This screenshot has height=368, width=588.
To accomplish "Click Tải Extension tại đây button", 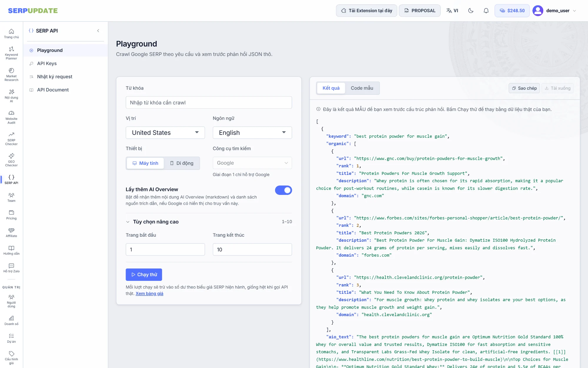I will 367,11.
